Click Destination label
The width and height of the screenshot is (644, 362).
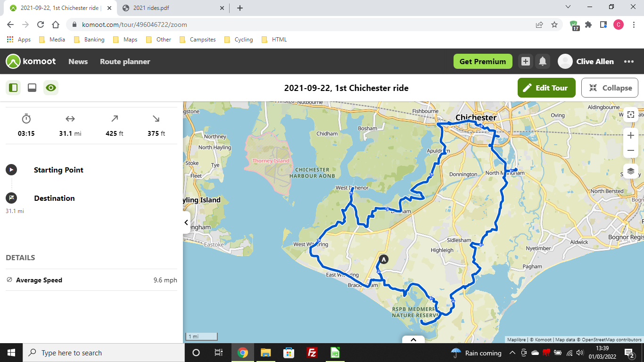pos(54,198)
